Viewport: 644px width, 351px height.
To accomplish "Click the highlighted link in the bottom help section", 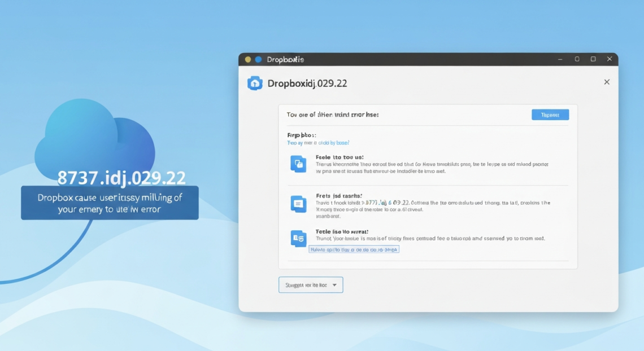I will [x=354, y=249].
